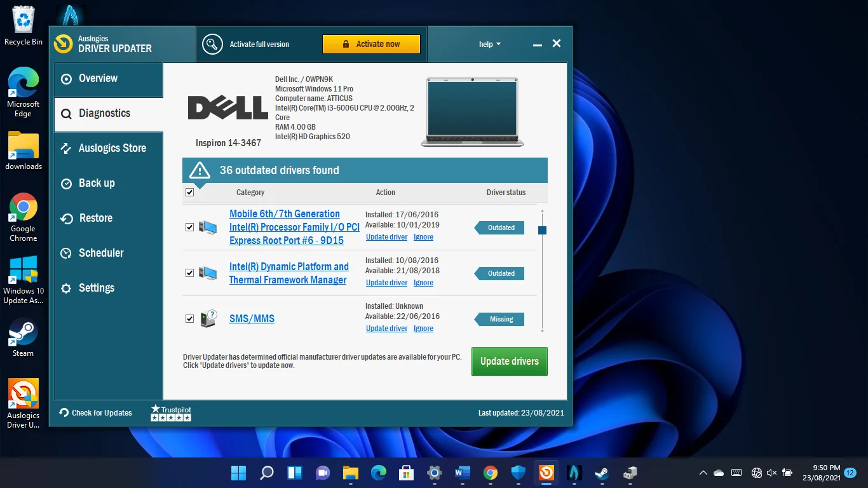
Task: Click the driver list scrollbar thumb
Action: pyautogui.click(x=542, y=230)
